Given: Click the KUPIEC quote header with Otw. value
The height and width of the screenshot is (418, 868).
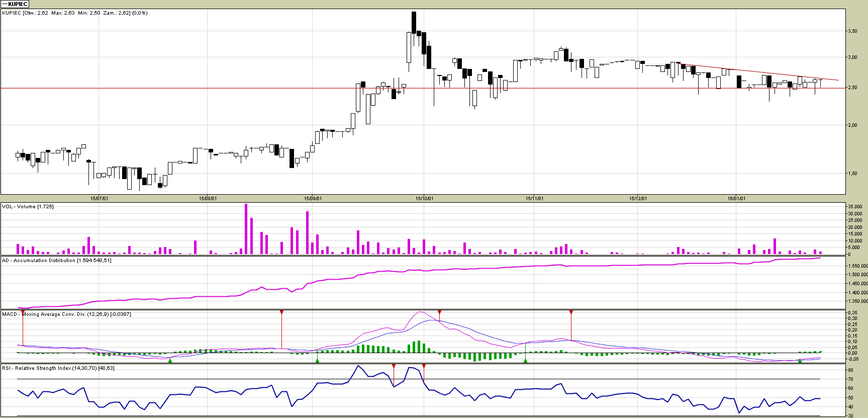Looking at the screenshot, I should coord(74,13).
